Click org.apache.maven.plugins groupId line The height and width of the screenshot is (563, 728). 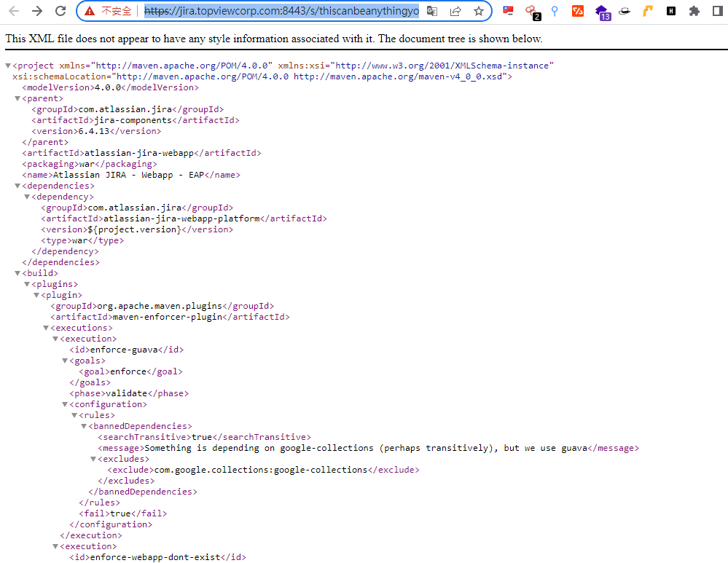pyautogui.click(x=163, y=306)
